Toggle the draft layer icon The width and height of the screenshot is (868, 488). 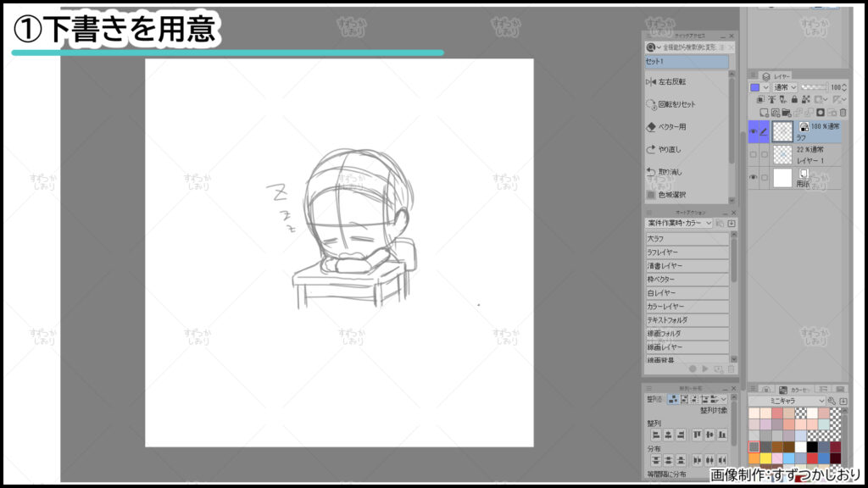[782, 100]
